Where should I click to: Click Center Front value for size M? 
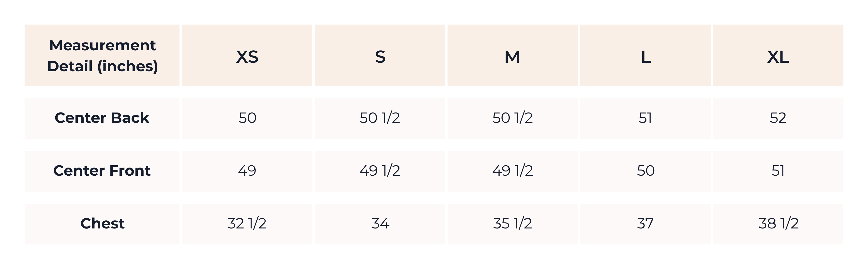click(512, 171)
